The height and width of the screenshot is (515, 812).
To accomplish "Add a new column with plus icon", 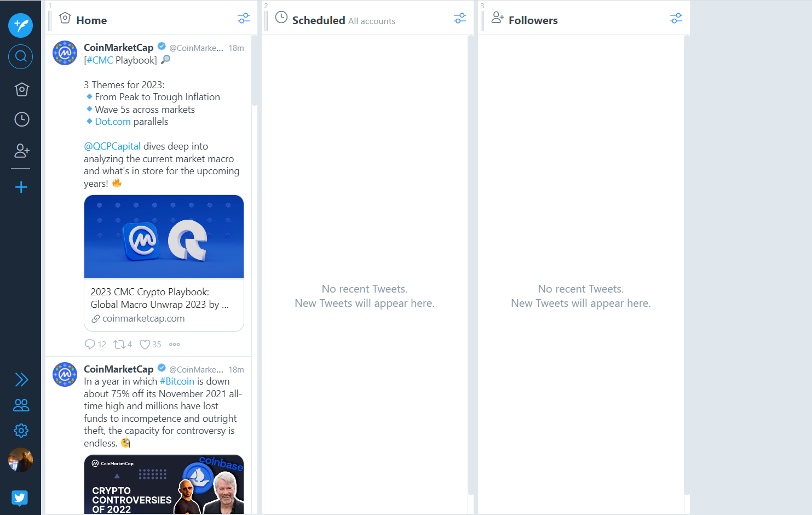I will [x=21, y=187].
